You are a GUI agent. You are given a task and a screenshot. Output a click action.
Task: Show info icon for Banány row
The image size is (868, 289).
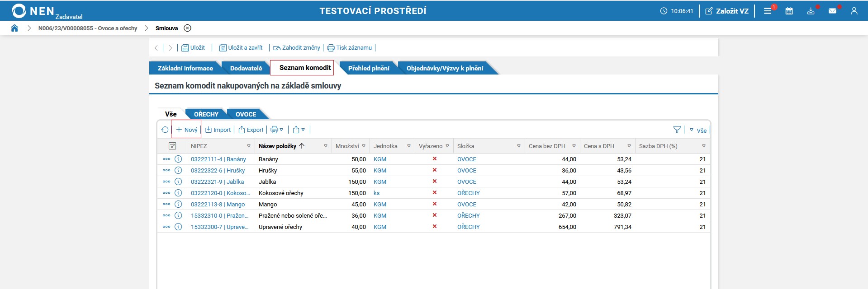178,159
